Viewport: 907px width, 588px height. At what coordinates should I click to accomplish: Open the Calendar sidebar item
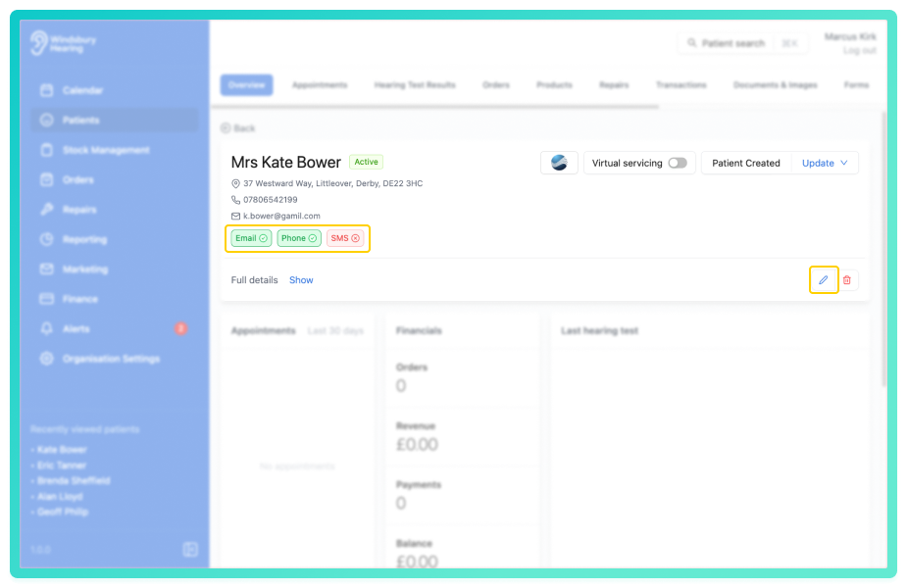pyautogui.click(x=114, y=90)
